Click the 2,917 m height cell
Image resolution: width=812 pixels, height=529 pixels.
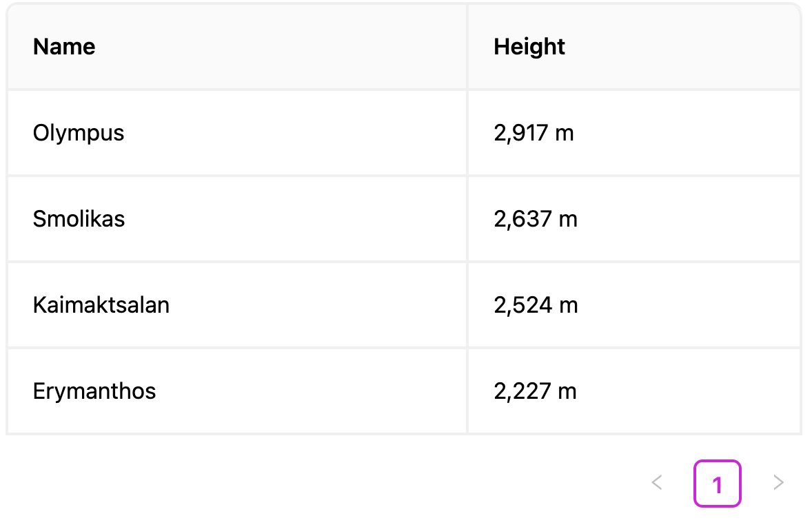[534, 132]
